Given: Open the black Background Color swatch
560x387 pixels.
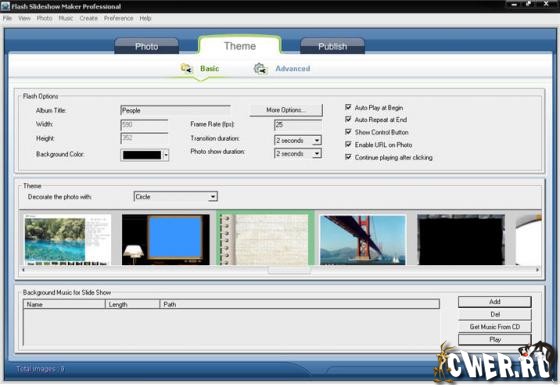Looking at the screenshot, I should pyautogui.click(x=145, y=155).
